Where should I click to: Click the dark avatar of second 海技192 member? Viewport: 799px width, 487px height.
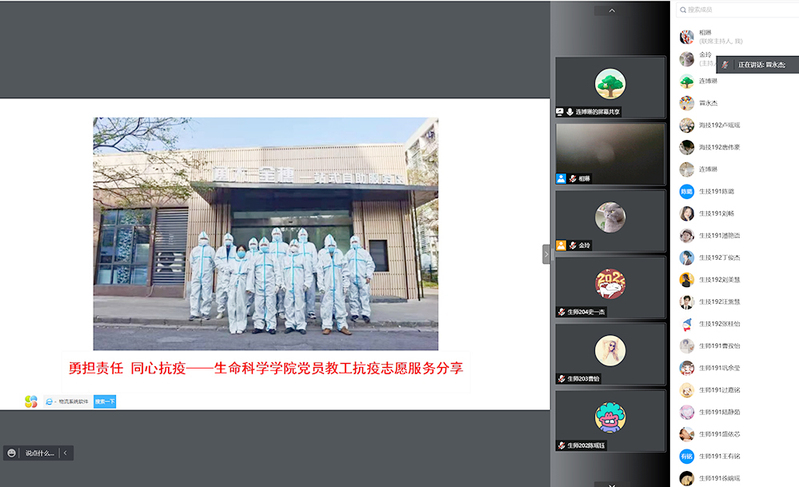pyautogui.click(x=686, y=147)
